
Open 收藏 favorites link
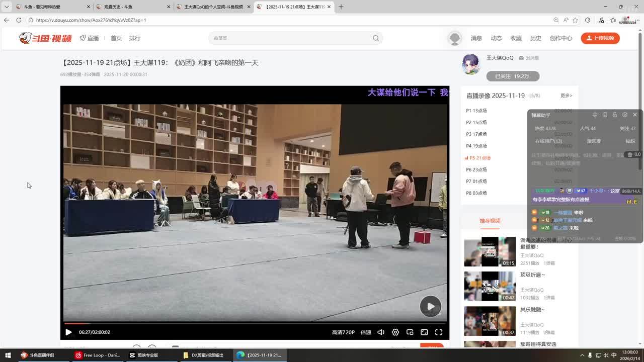coord(516,38)
